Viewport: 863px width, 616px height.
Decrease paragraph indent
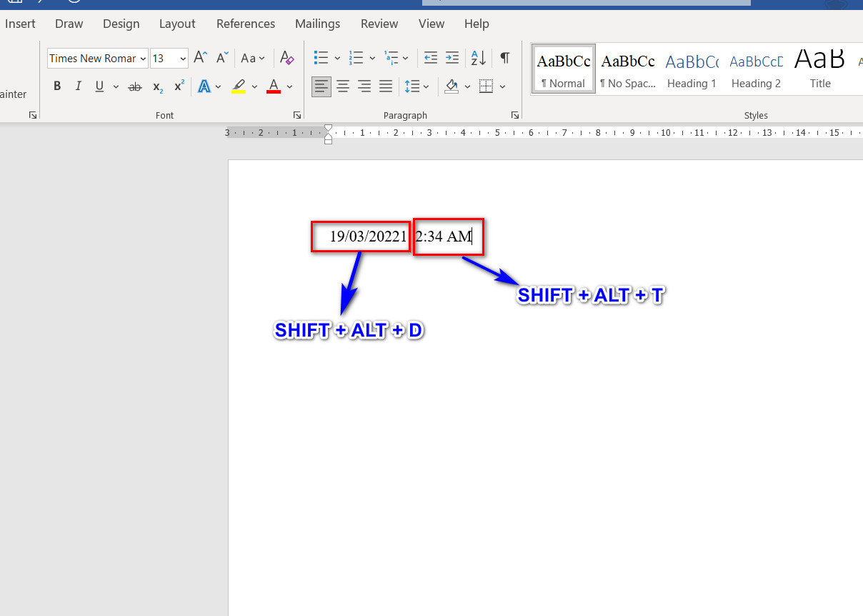coord(430,58)
